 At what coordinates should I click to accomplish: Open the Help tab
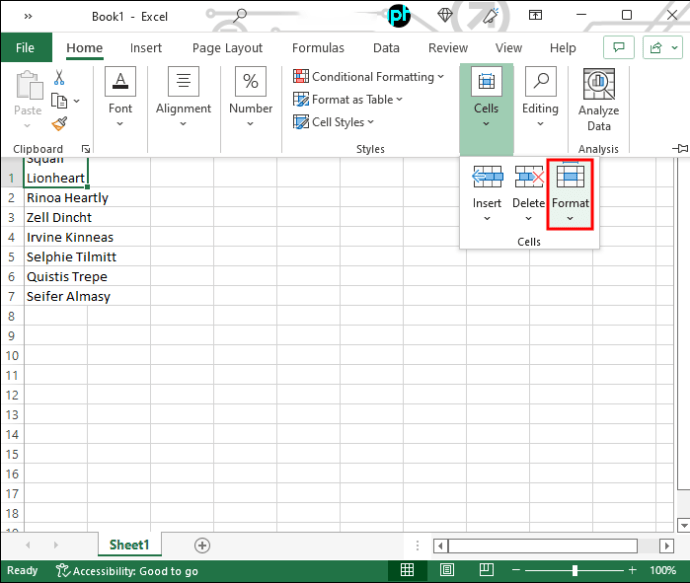(x=562, y=48)
